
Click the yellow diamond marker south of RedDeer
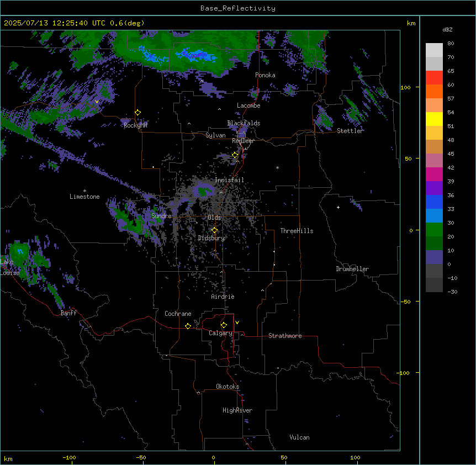pos(235,155)
